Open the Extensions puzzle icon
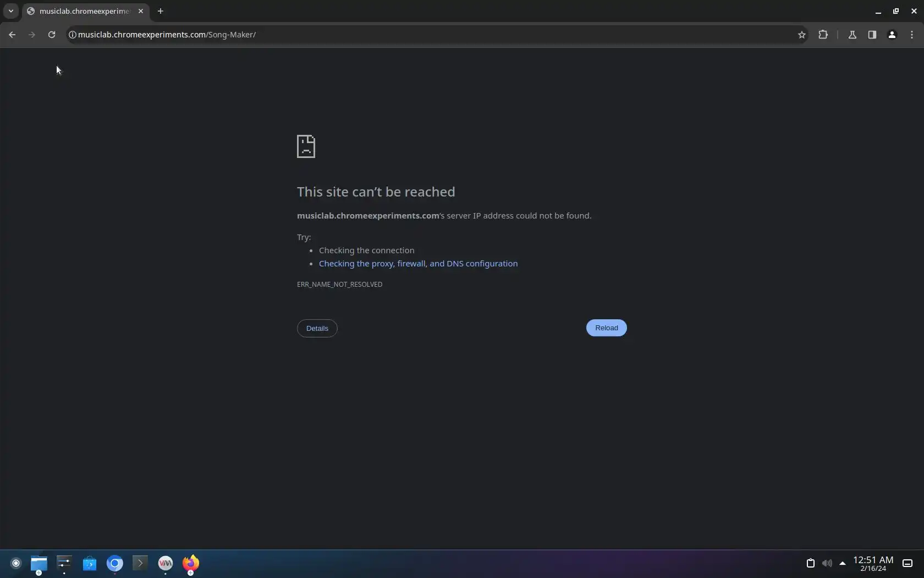This screenshot has width=924, height=578. click(x=823, y=35)
